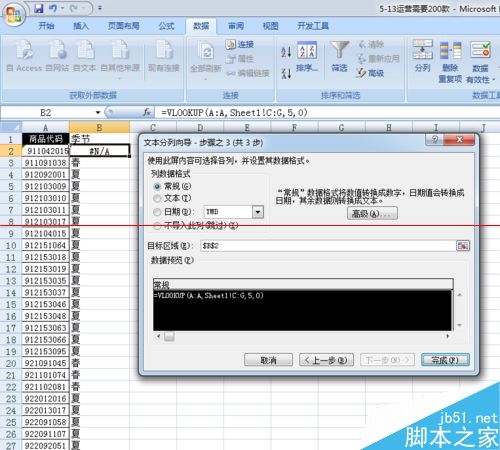500x450 pixels.
Task: Select the General (常规) format radio
Action: [x=157, y=186]
